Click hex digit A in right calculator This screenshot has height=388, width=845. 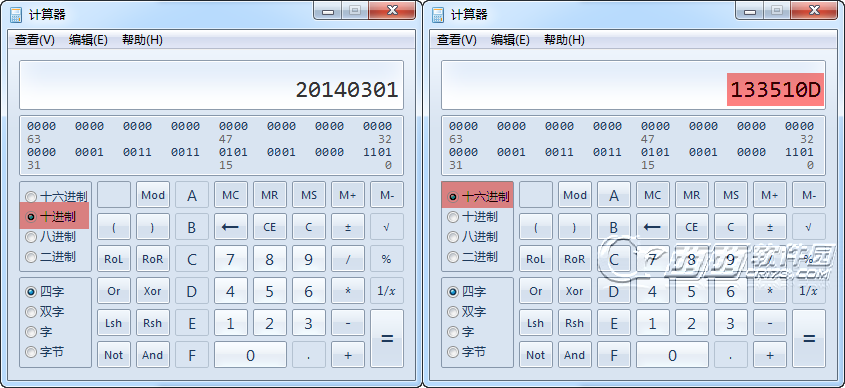click(x=613, y=195)
